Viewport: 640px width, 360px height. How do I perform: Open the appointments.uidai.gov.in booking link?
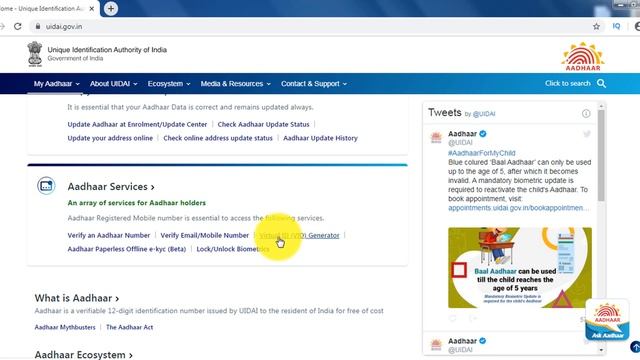pos(518,208)
